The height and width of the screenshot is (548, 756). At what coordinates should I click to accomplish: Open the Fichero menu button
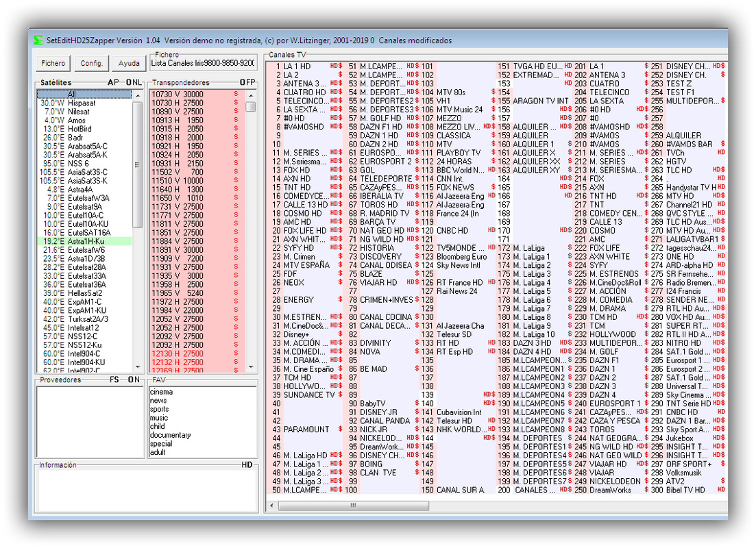pyautogui.click(x=53, y=63)
